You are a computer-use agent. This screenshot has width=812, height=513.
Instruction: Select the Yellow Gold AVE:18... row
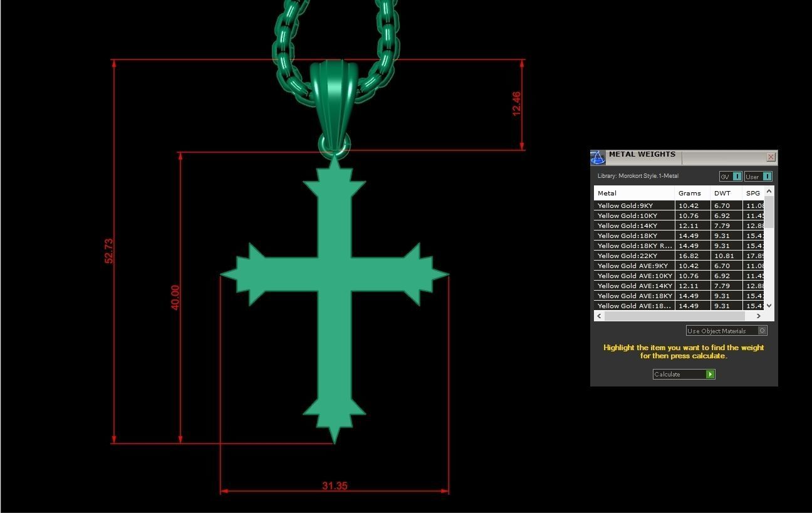pos(679,306)
